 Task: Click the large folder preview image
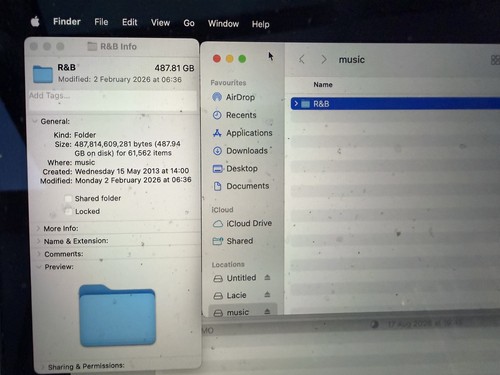click(x=117, y=315)
